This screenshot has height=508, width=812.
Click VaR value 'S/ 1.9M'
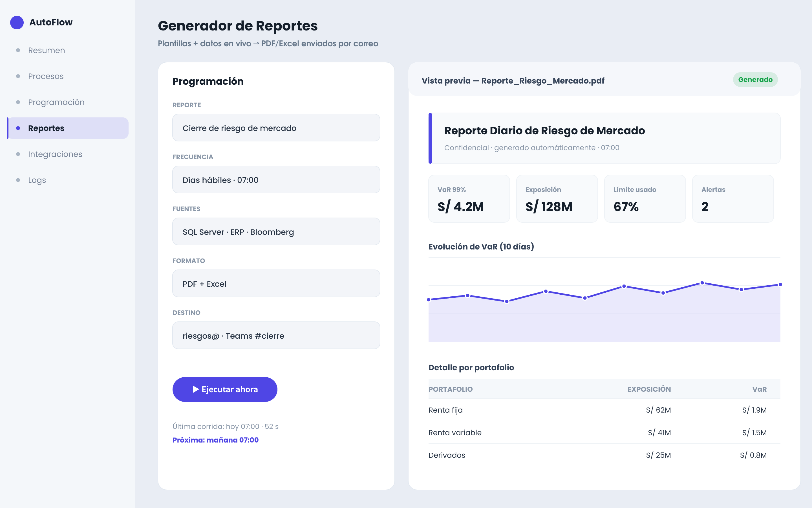tap(754, 410)
